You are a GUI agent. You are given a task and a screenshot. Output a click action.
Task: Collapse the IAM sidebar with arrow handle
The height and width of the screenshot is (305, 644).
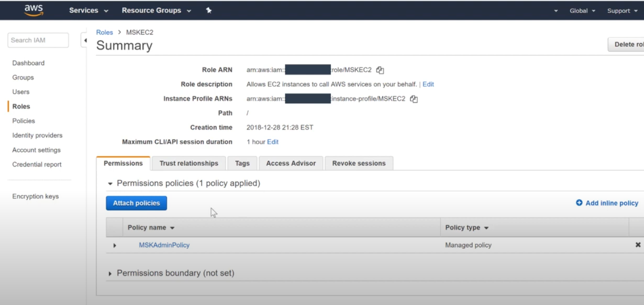pos(85,41)
